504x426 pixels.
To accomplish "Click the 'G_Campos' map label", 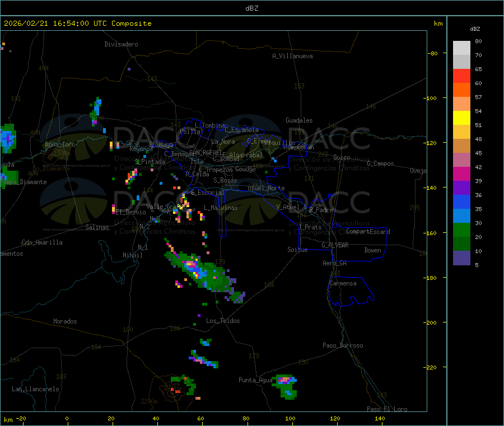I will [381, 163].
